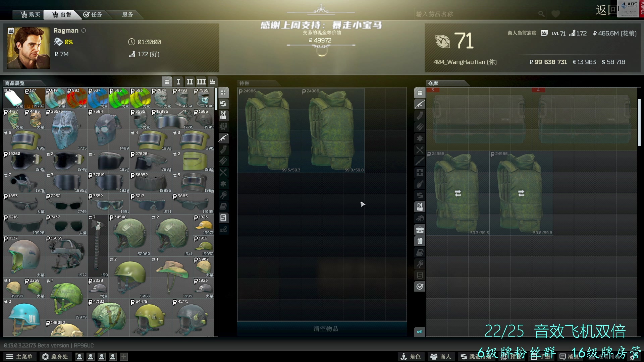
Task: Click the stash vest with 59.3 durability
Action: pyautogui.click(x=458, y=193)
